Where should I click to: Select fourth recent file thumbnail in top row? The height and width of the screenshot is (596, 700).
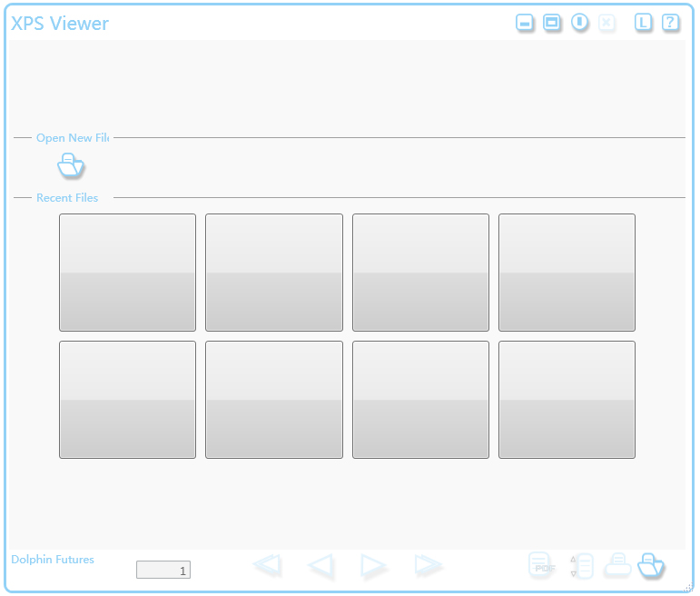pyautogui.click(x=567, y=273)
